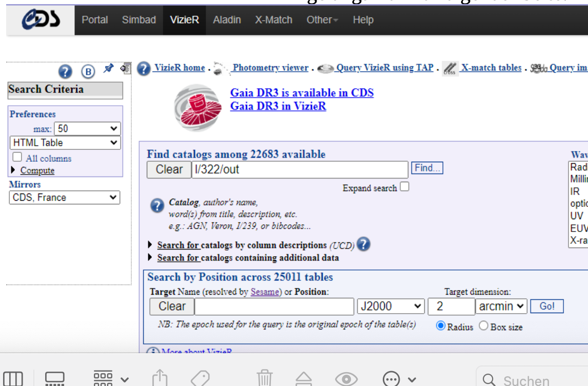This screenshot has height=386, width=588.
Task: Open Gaia DR3 is available in CDS link
Action: [x=302, y=93]
